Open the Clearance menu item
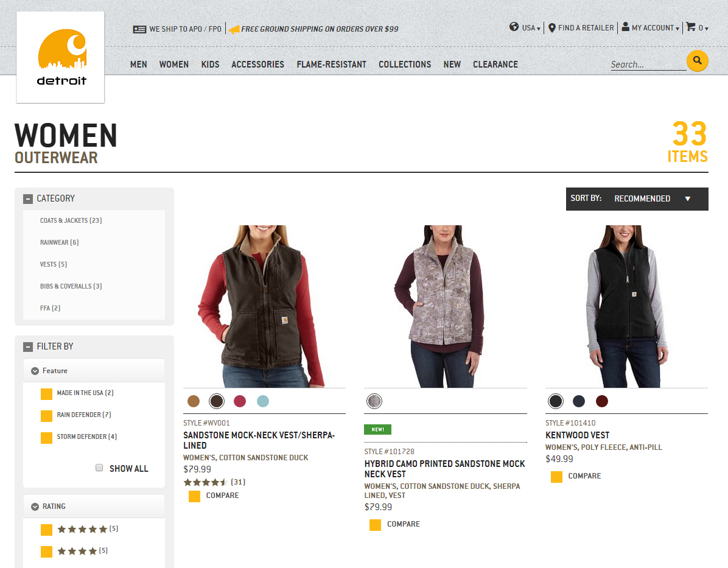Viewport: 728px width, 568px height. pos(495,65)
